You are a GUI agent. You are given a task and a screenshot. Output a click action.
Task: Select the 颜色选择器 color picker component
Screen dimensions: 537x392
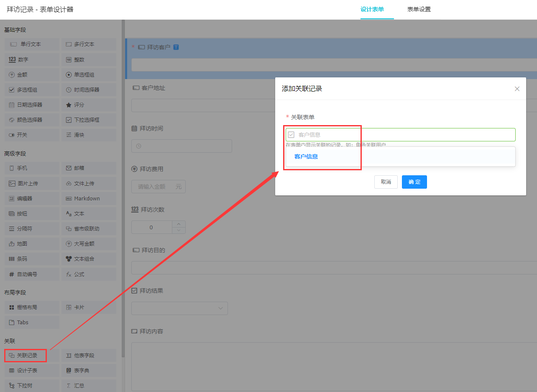[32, 120]
